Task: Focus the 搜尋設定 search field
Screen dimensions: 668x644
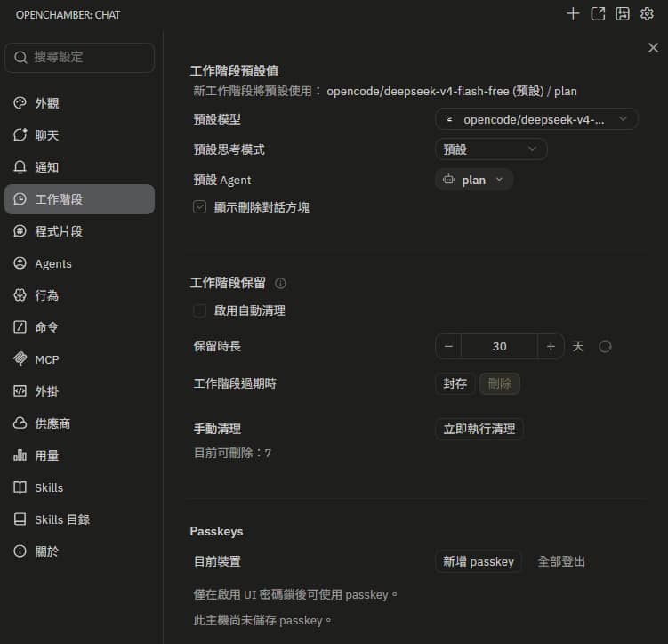Action: [79, 57]
